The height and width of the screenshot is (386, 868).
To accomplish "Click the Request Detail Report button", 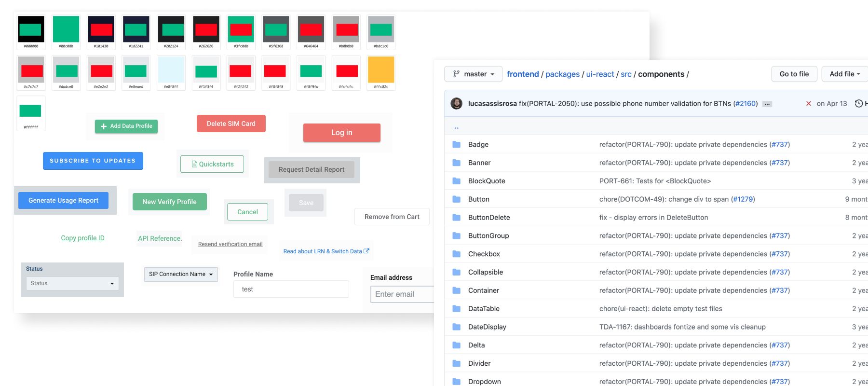I will point(312,169).
